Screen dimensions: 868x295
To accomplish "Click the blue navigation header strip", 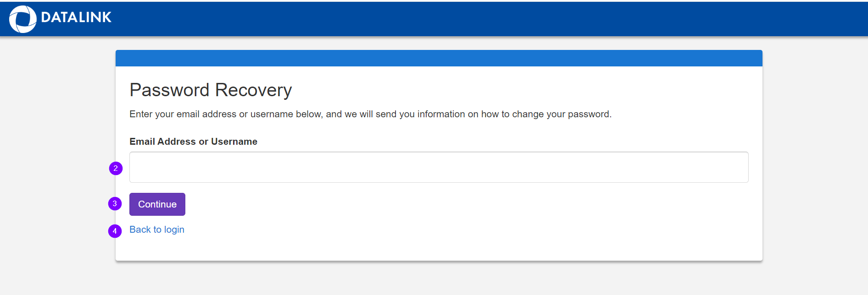I will [x=434, y=18].
